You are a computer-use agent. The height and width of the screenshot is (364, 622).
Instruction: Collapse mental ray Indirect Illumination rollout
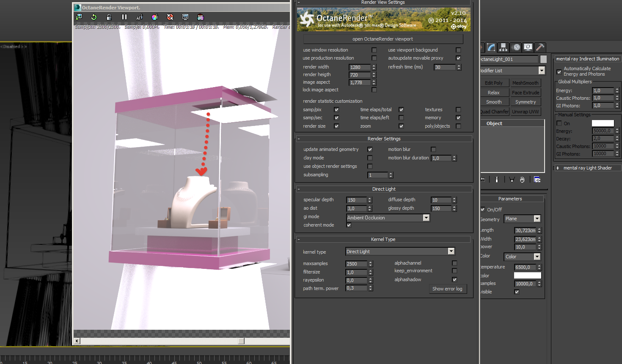click(588, 59)
